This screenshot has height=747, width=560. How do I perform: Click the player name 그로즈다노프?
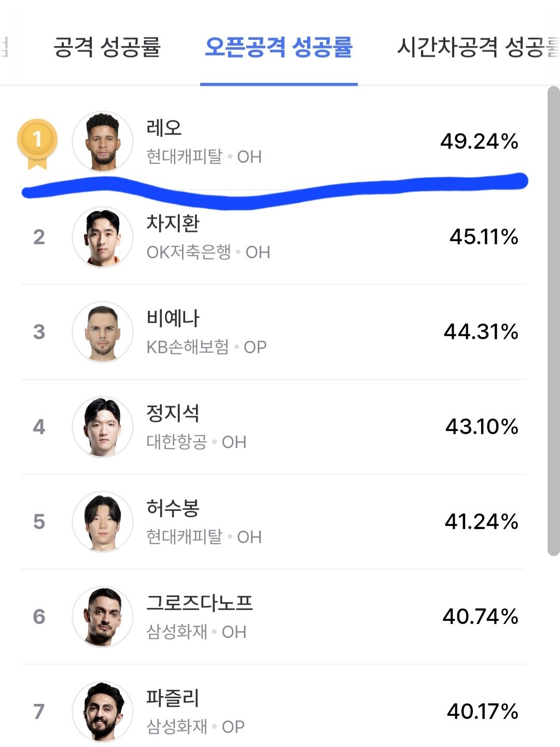[200, 603]
